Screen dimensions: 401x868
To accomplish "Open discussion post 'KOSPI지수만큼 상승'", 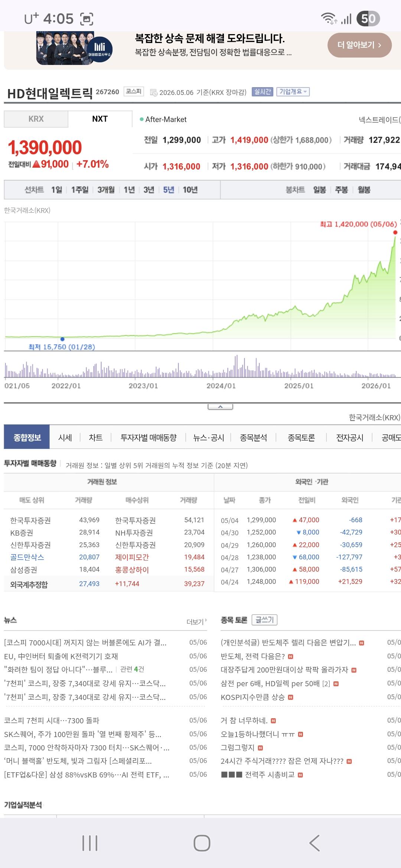I will [252, 697].
